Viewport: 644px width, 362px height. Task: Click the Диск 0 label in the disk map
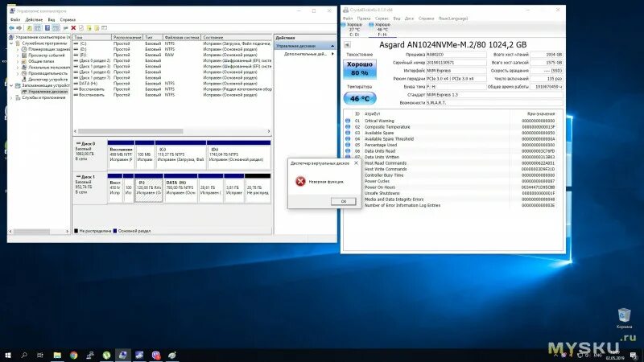pos(88,144)
